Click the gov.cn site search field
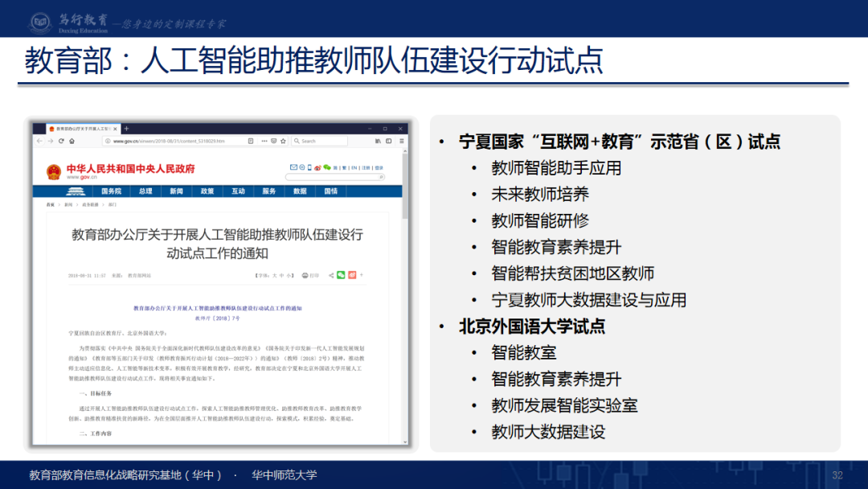The image size is (868, 489). [335, 177]
